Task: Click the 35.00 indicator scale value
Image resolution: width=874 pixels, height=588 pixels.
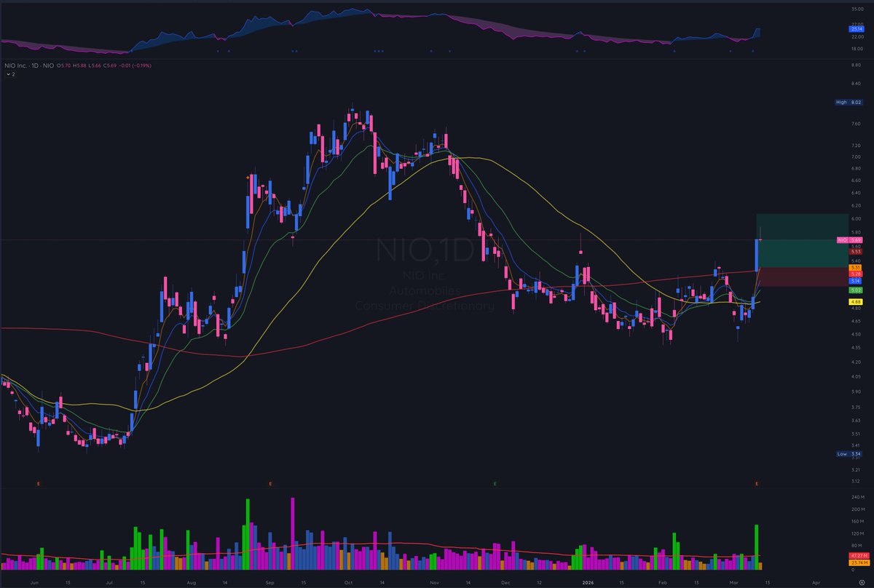Action: 856,8
